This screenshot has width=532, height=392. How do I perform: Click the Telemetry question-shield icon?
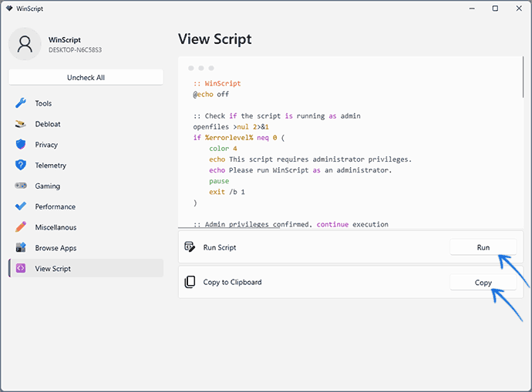point(21,165)
